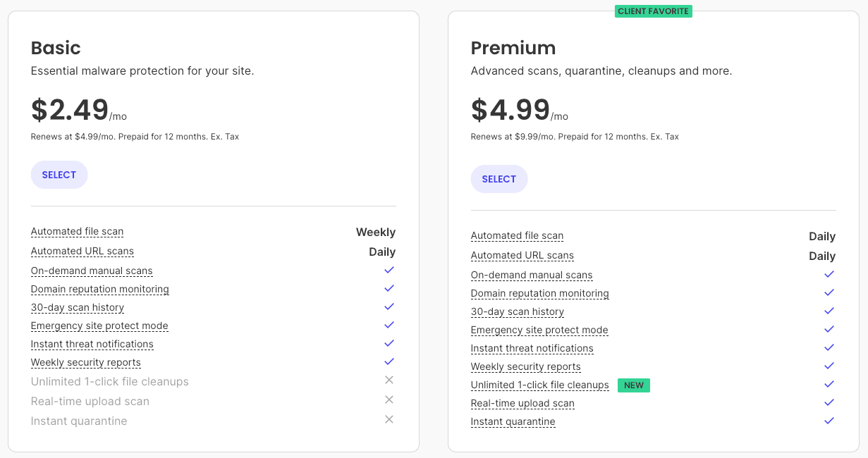This screenshot has height=458, width=868.
Task: Click the Premium Instant quarantine checkmark
Action: (x=829, y=421)
